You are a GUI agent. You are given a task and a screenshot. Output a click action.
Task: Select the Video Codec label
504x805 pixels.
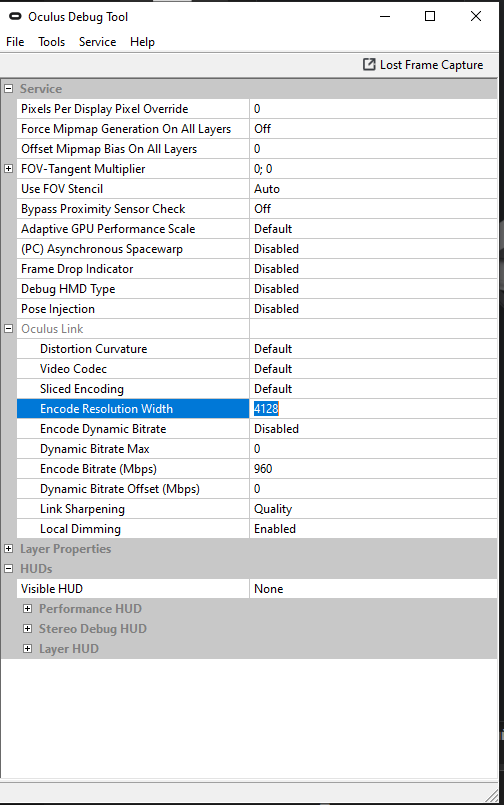(x=73, y=369)
